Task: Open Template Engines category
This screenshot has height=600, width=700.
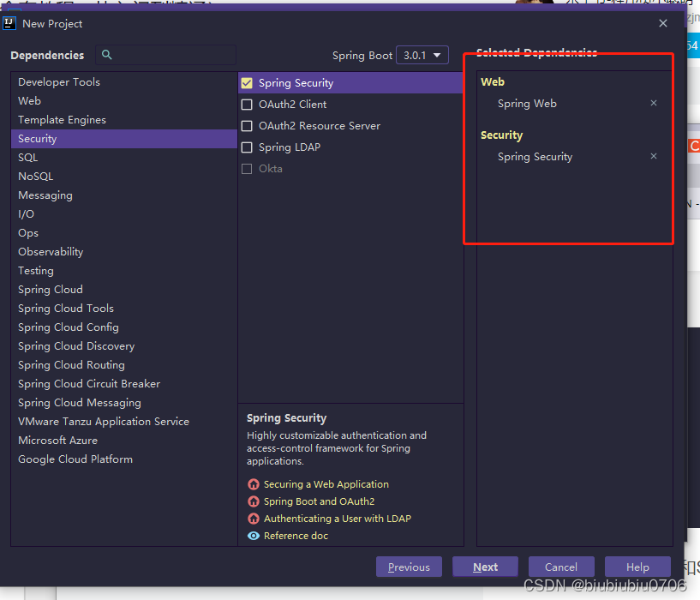Action: 124,120
